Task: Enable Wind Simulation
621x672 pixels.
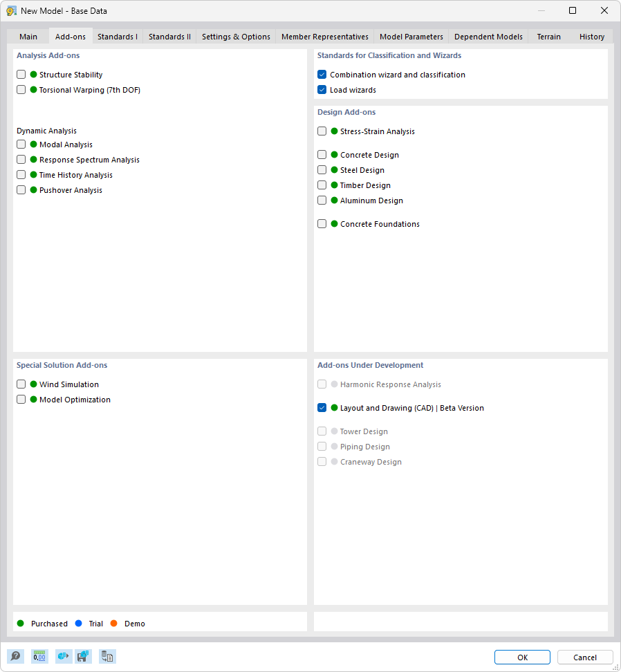Action: [21, 384]
